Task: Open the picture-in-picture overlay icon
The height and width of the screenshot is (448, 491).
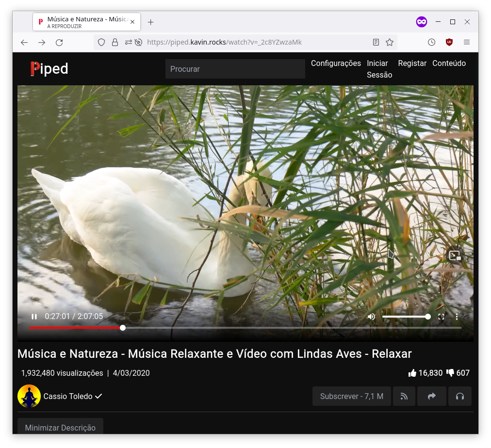Action: point(455,256)
